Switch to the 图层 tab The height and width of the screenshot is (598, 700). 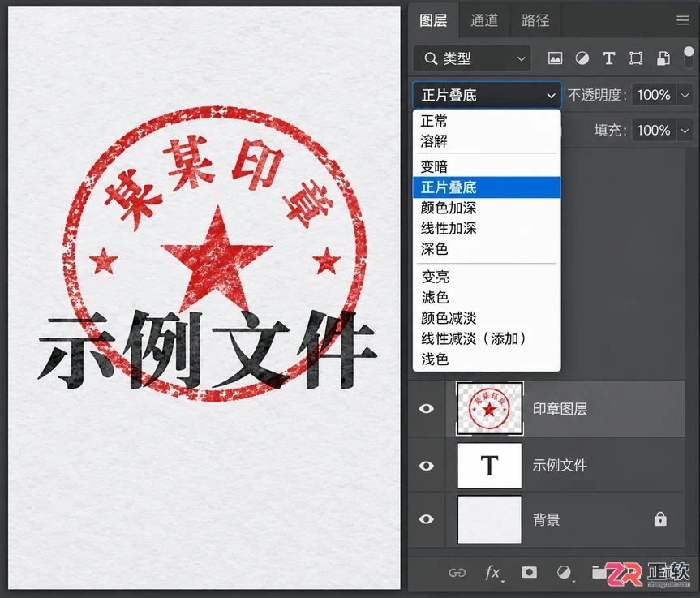(432, 20)
